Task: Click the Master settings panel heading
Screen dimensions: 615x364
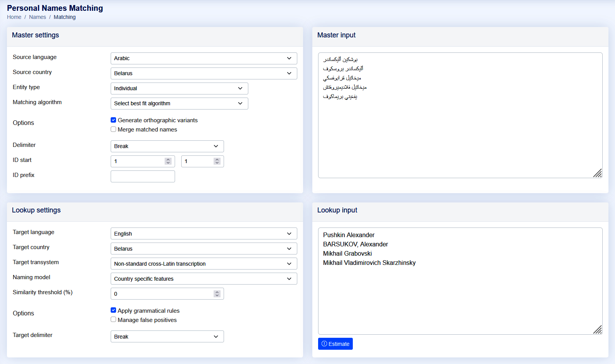Action: pos(35,35)
